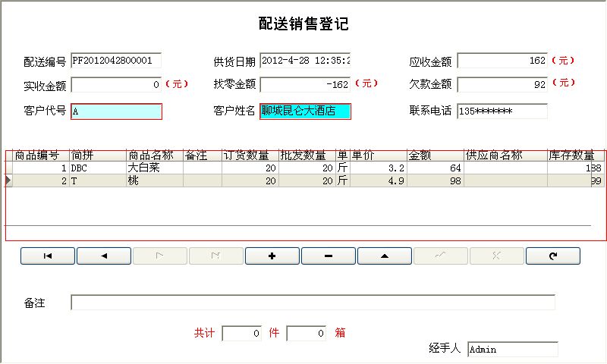Go to the previous record
The height and width of the screenshot is (364, 607).
(104, 256)
